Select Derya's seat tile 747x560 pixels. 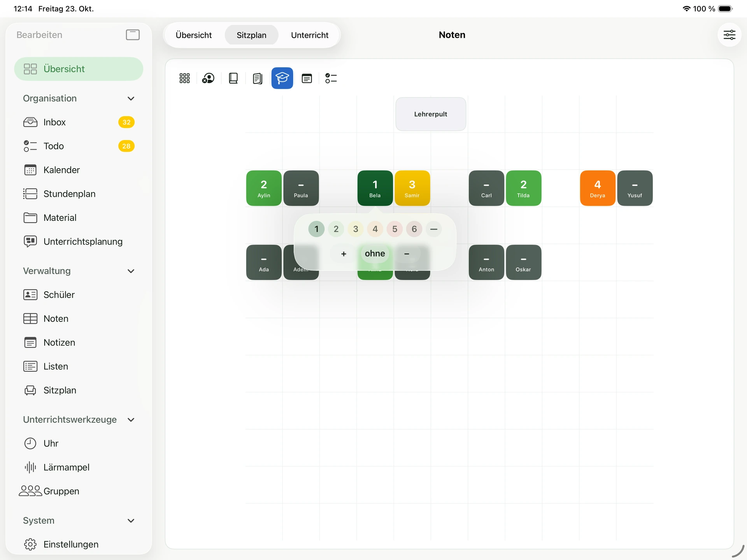tap(598, 188)
